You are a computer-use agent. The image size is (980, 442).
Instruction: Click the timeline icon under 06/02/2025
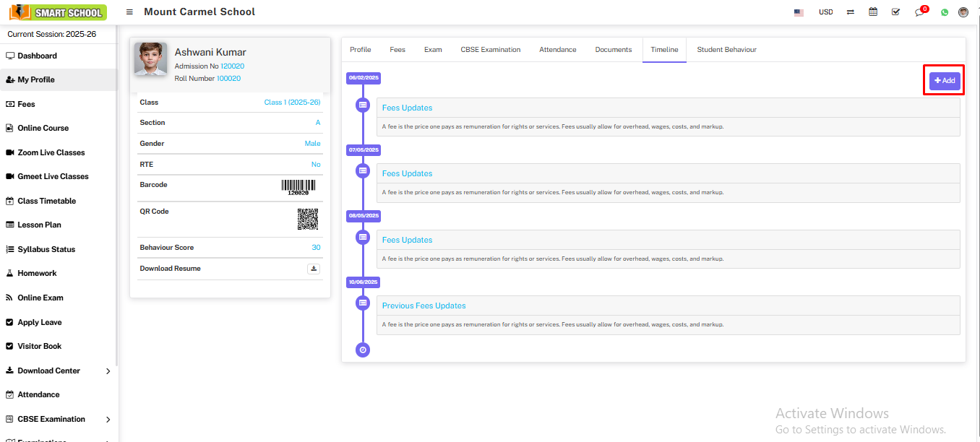coord(363,105)
